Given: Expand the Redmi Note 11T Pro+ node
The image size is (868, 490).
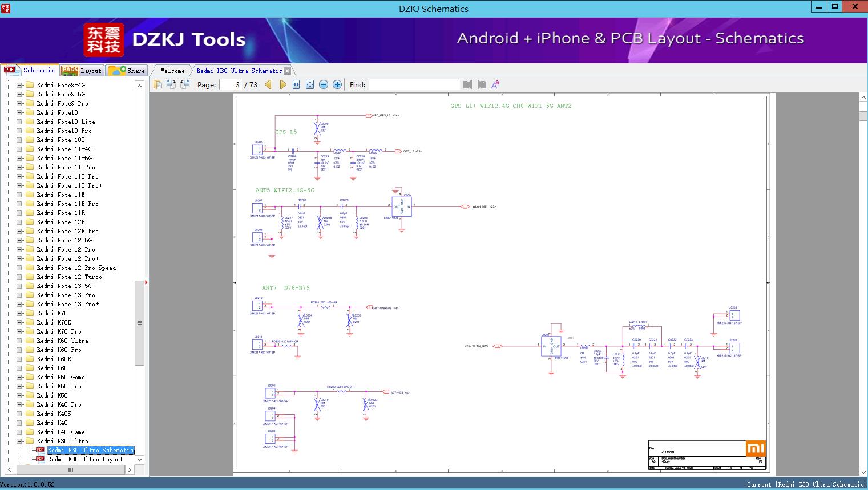Looking at the screenshot, I should coord(19,185).
